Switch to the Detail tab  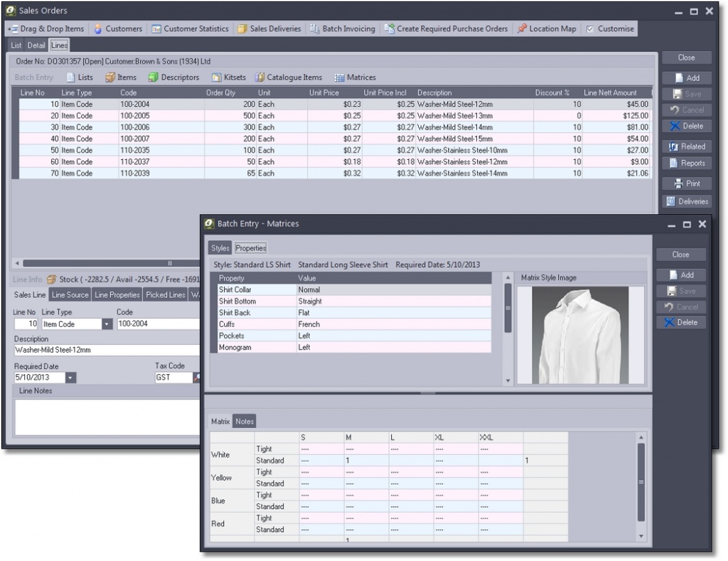[36, 46]
